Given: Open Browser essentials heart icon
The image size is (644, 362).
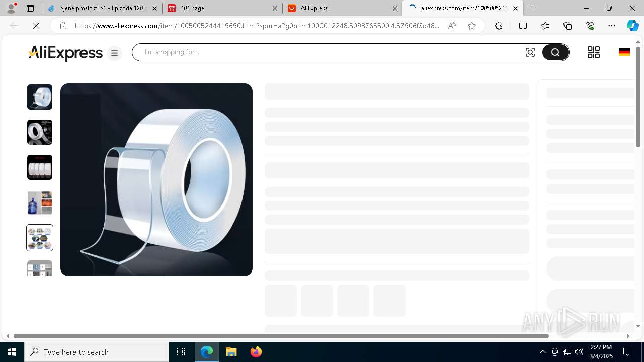Looking at the screenshot, I should (x=590, y=26).
